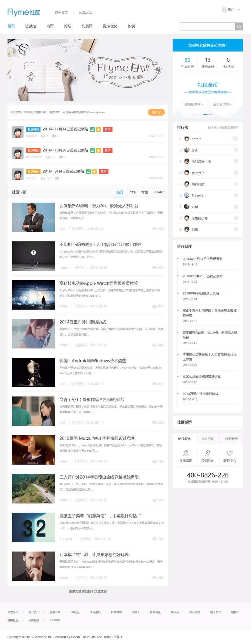Open the 首页 nav item
Viewport: 251px width, 644px height.
[11, 26]
